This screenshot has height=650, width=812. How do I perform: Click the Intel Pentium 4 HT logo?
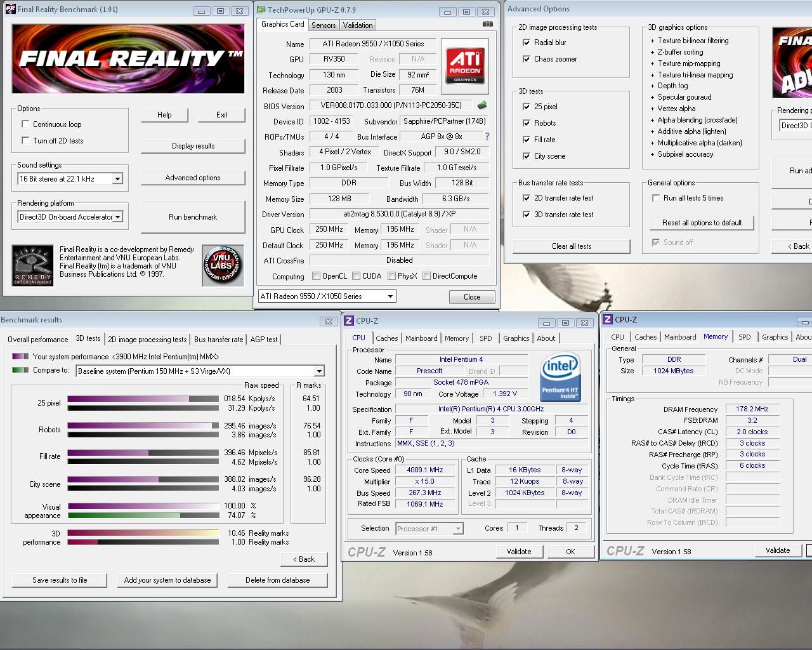tap(560, 377)
